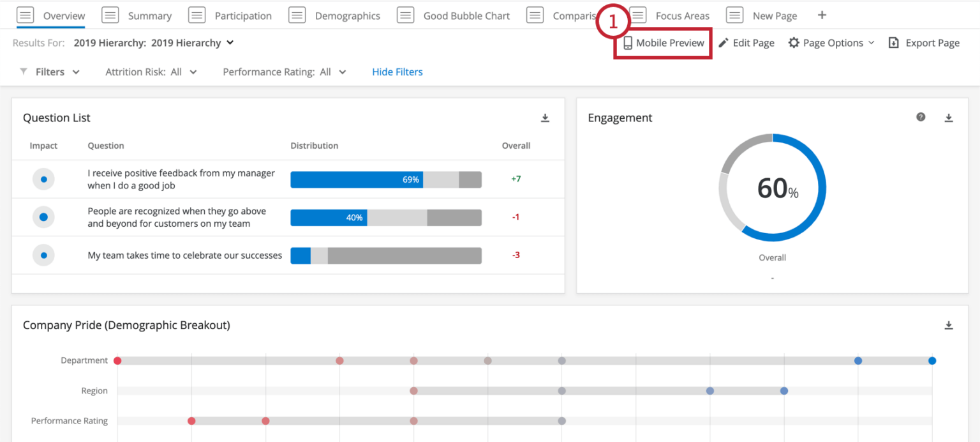Download the Company Pride breakout widget
The image size is (980, 442).
click(x=949, y=326)
